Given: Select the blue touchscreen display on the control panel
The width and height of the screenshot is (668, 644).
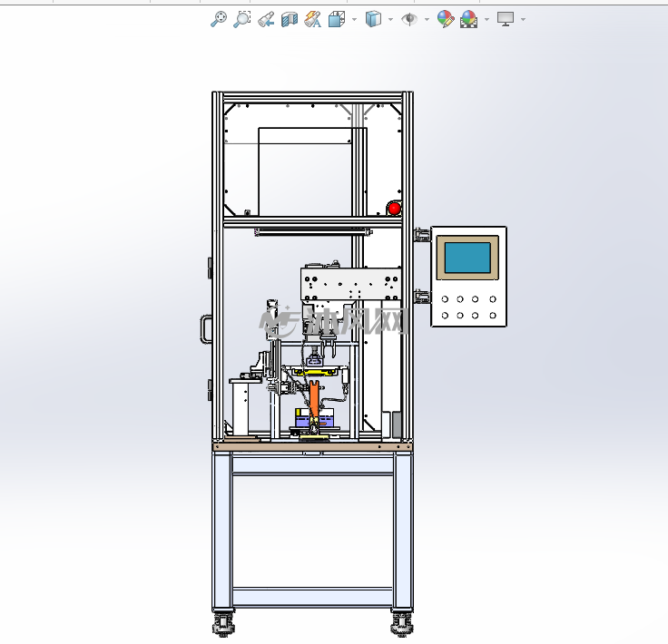Looking at the screenshot, I should [x=467, y=258].
